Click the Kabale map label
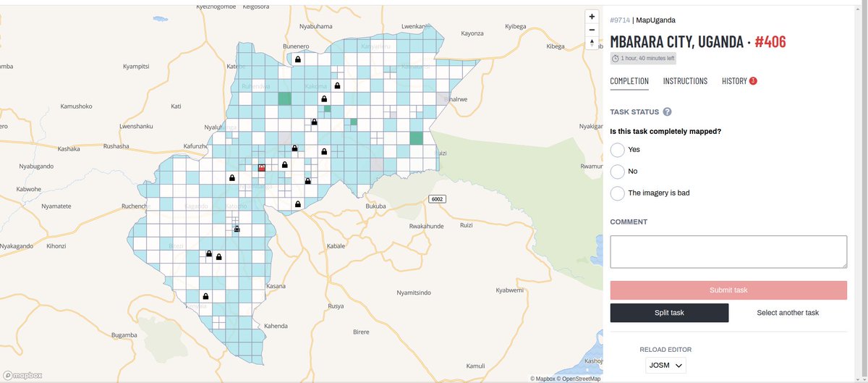Viewport: 868px width, 383px height. coord(336,246)
